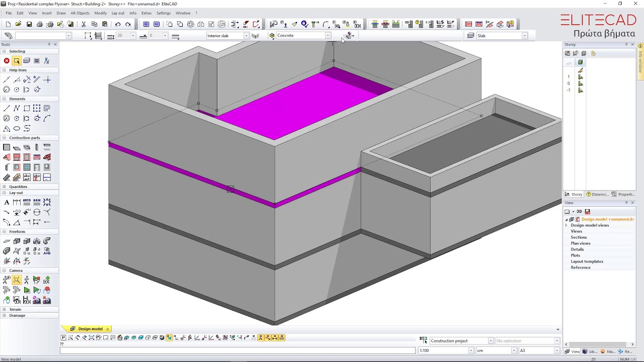Open the Modify menu
This screenshot has width=644, height=362.
[x=101, y=13]
